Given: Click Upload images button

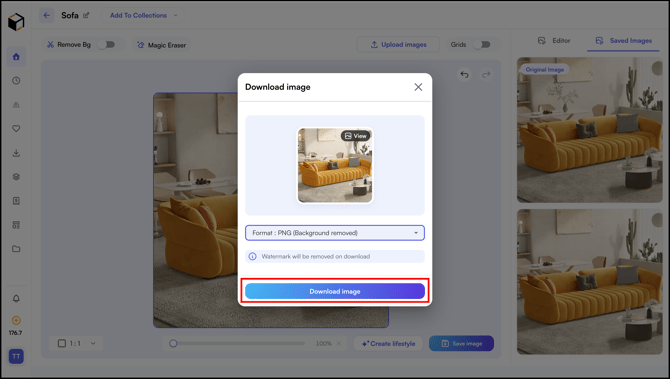Looking at the screenshot, I should tap(398, 44).
